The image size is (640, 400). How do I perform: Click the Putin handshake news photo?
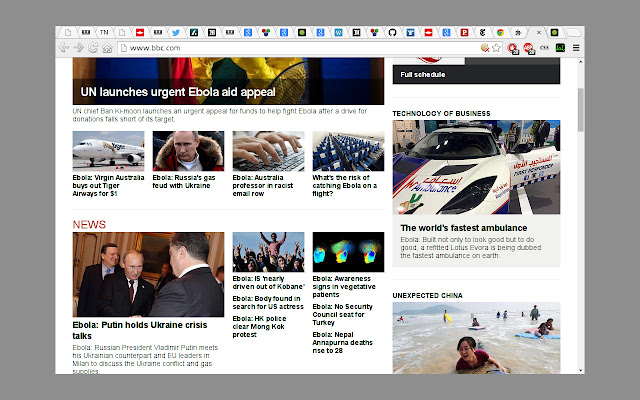click(x=148, y=274)
